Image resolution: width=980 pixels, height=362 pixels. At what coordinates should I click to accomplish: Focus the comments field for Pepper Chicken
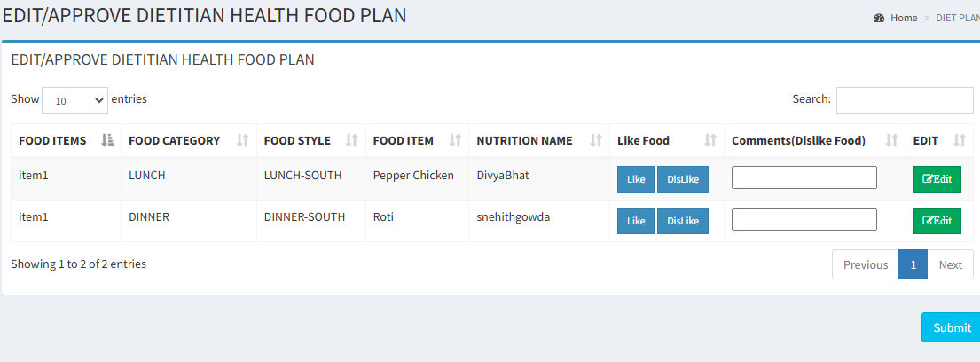click(x=804, y=177)
